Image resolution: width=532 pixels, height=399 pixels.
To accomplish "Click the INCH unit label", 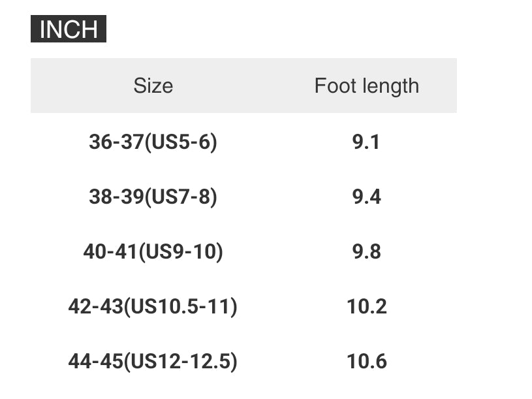I will [68, 29].
